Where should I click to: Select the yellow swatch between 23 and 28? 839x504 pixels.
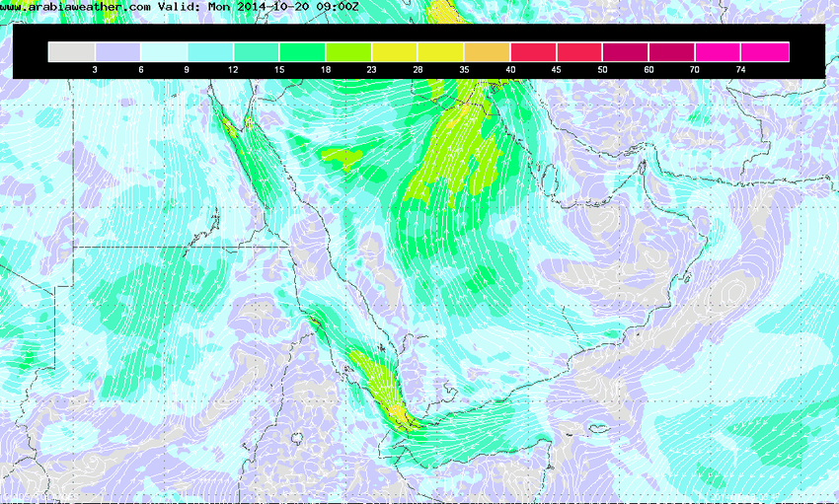coord(395,51)
